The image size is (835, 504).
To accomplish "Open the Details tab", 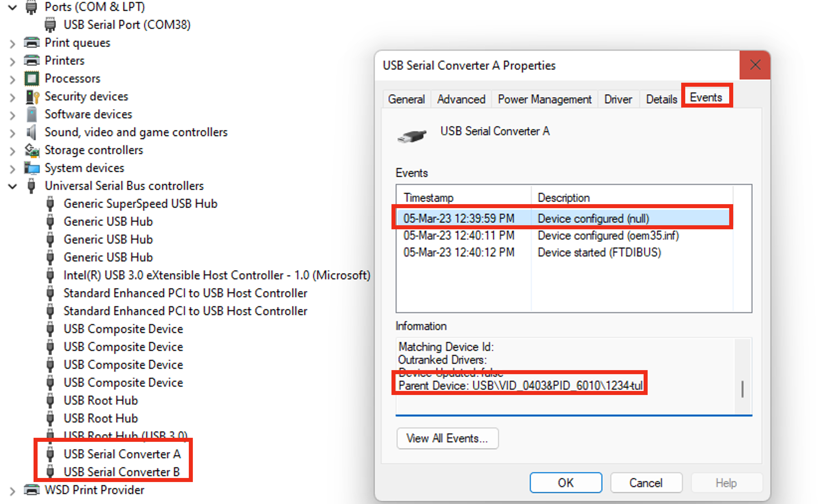I will coord(662,99).
